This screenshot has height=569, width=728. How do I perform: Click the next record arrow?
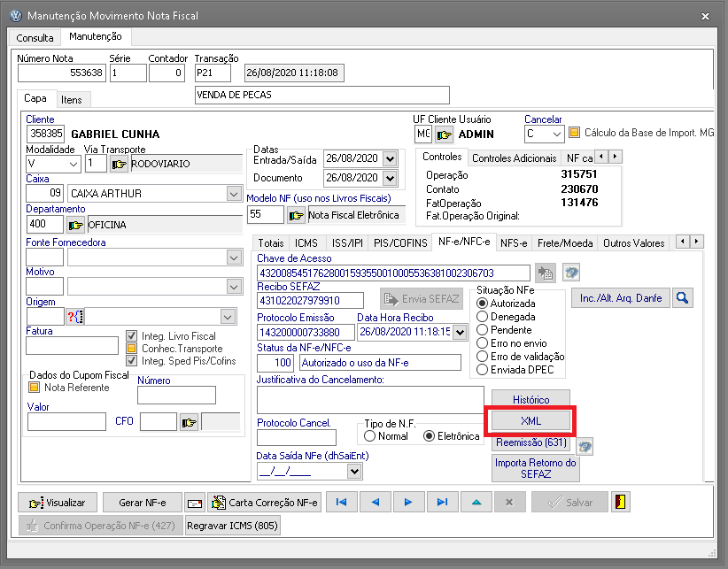[x=407, y=502]
